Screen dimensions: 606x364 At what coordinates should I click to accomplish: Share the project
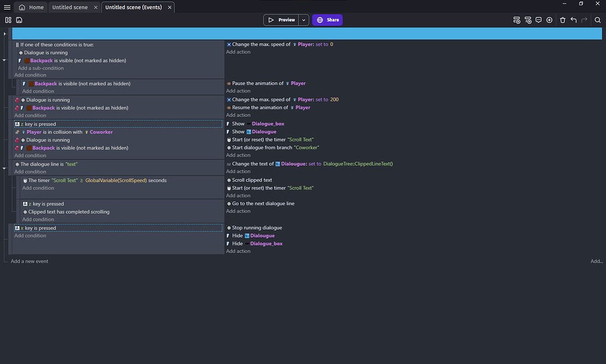(327, 20)
